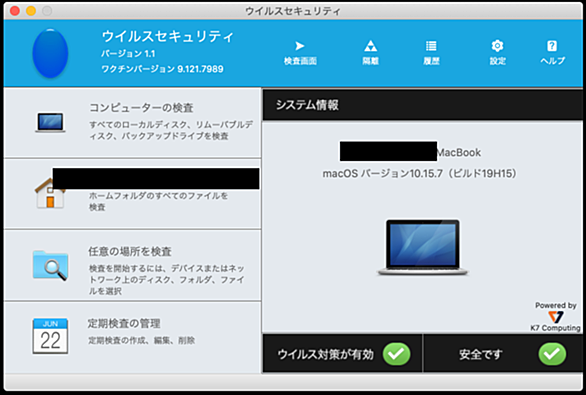Click the blue oval app logo
Screen dimensions: 586x395
tap(50, 53)
